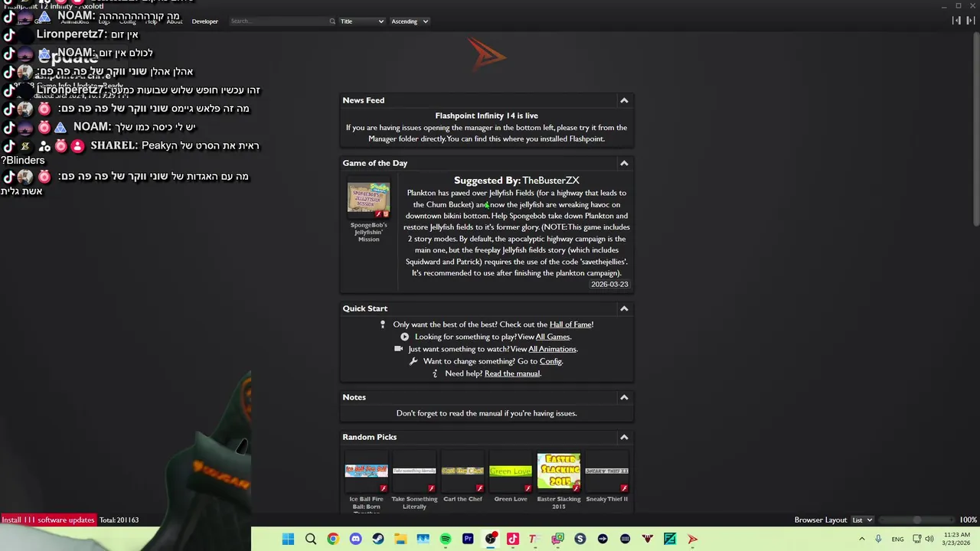Click the play icon beside All Games

(405, 337)
